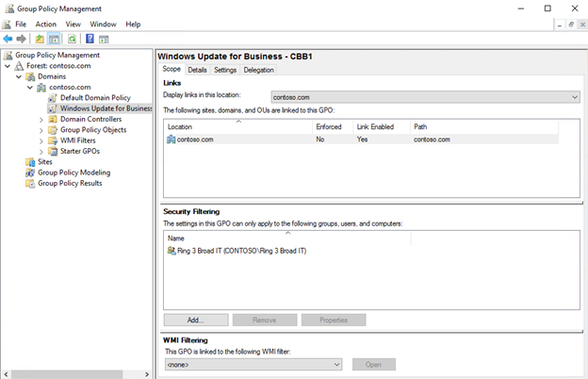Expand the Group Policy Objects node

41,130
